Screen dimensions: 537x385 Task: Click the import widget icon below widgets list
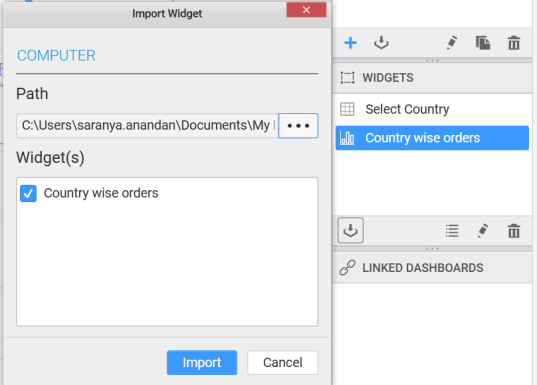coord(350,230)
